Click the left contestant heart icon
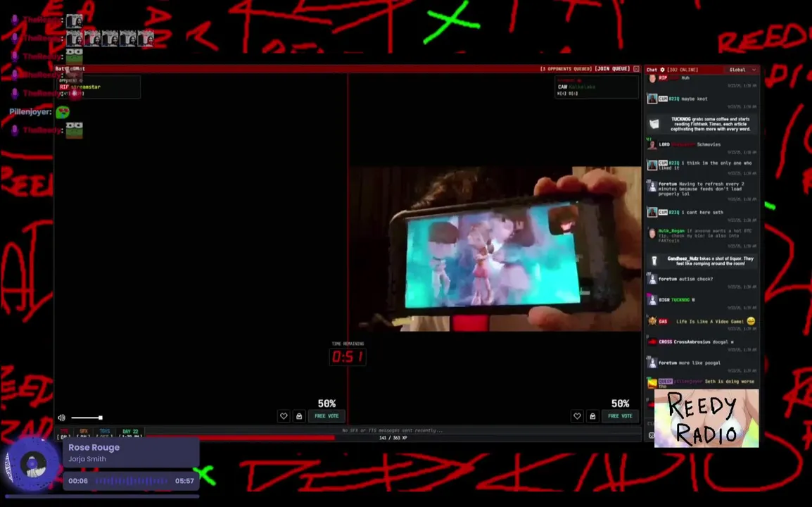The height and width of the screenshot is (507, 812). pos(284,415)
